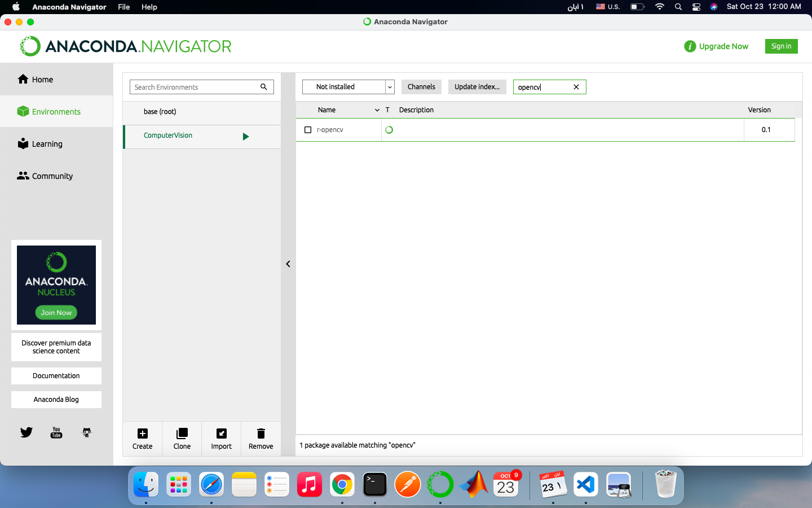
Task: Open Music app from the Dock
Action: [310, 484]
